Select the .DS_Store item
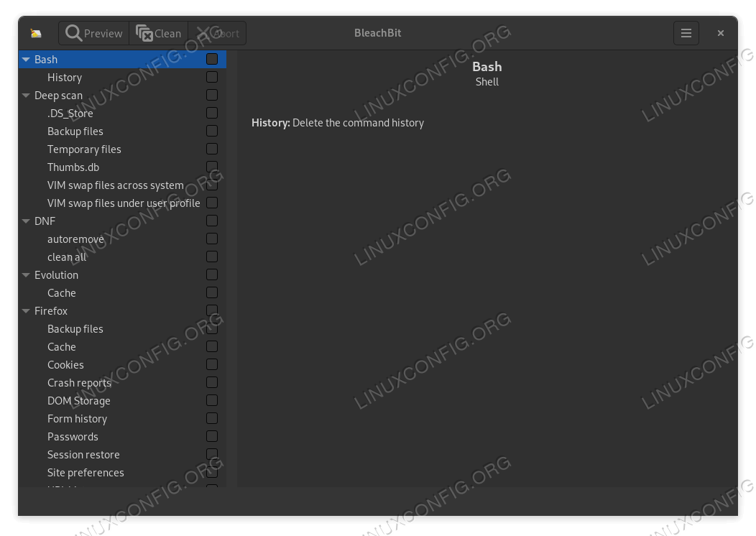The height and width of the screenshot is (536, 756). click(70, 114)
